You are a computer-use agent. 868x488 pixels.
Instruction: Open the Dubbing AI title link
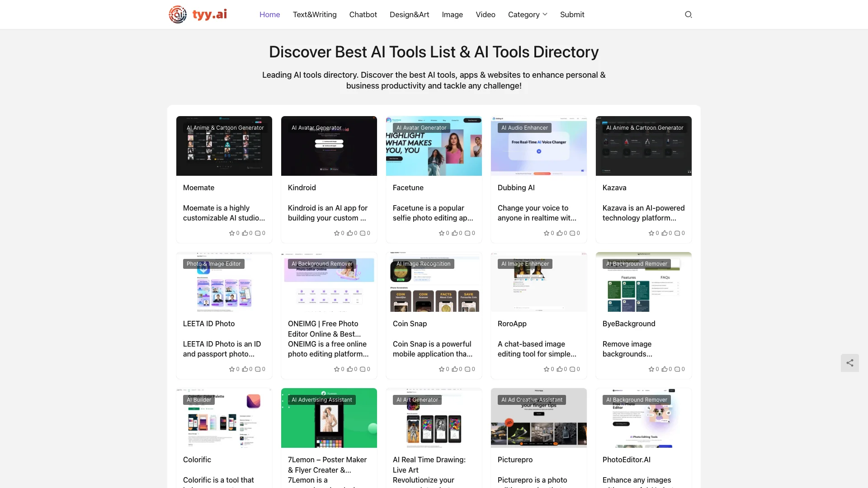point(516,188)
